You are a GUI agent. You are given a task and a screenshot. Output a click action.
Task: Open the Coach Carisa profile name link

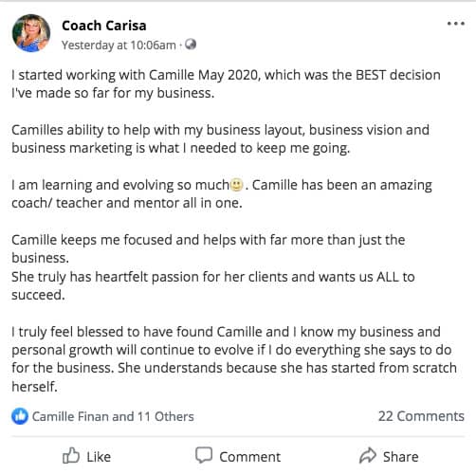pos(104,26)
